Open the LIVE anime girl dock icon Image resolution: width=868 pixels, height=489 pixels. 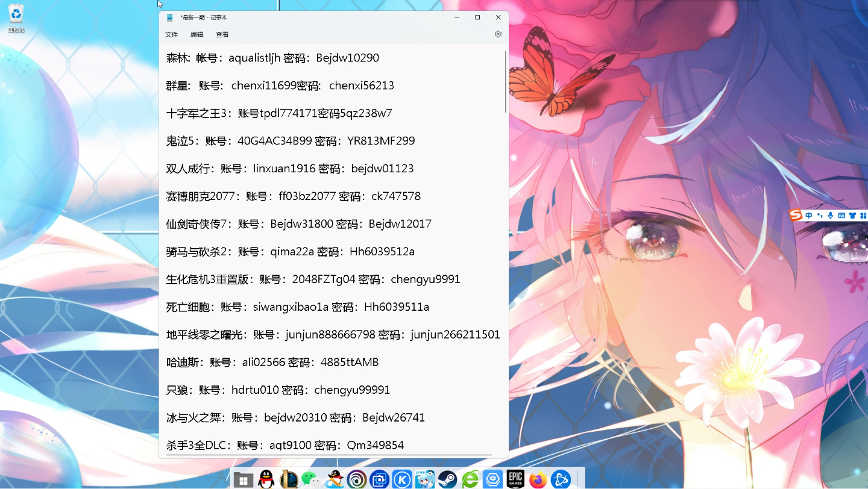[424, 479]
